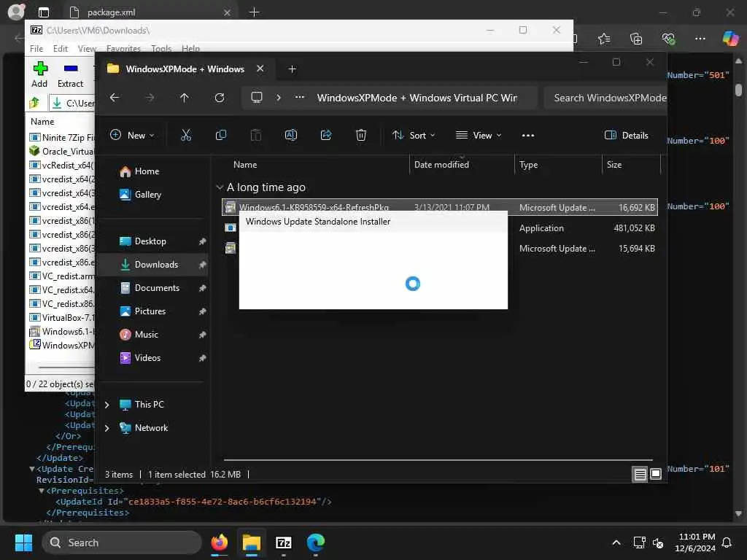This screenshot has height=560, width=747.
Task: Open the Sort dropdown in Explorer
Action: pyautogui.click(x=413, y=135)
